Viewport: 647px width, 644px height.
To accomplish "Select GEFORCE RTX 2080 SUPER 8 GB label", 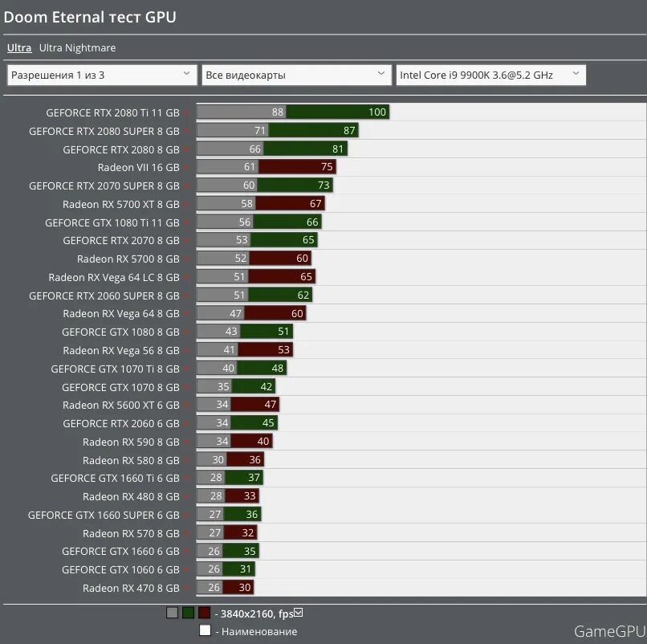I will click(104, 131).
